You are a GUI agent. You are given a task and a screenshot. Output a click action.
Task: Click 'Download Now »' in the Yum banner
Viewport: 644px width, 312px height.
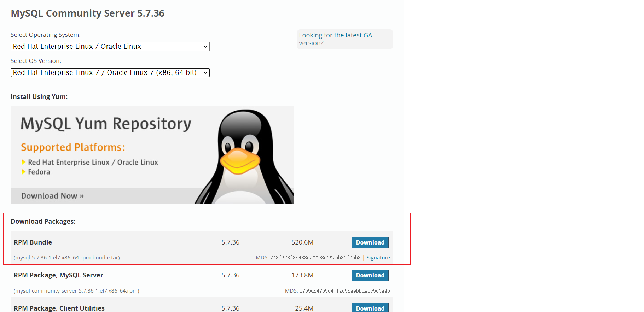coord(52,196)
